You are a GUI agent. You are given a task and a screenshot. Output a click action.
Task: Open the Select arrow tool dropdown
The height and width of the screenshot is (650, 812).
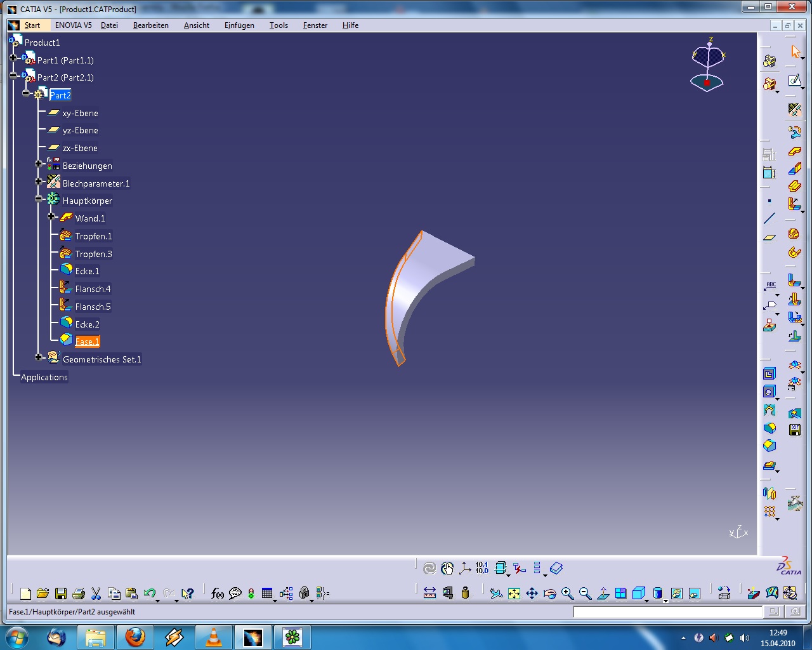(x=802, y=58)
